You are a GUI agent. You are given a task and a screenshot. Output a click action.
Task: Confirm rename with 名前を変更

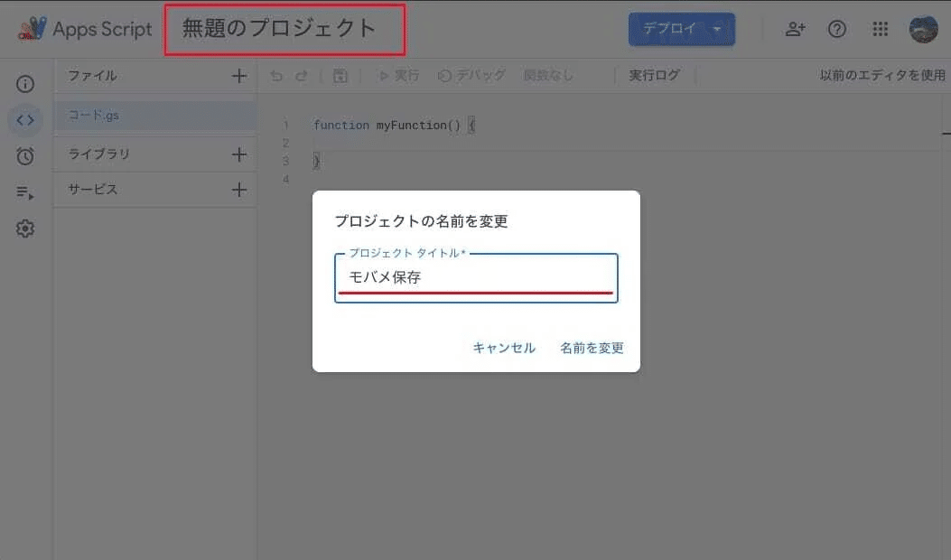[591, 348]
